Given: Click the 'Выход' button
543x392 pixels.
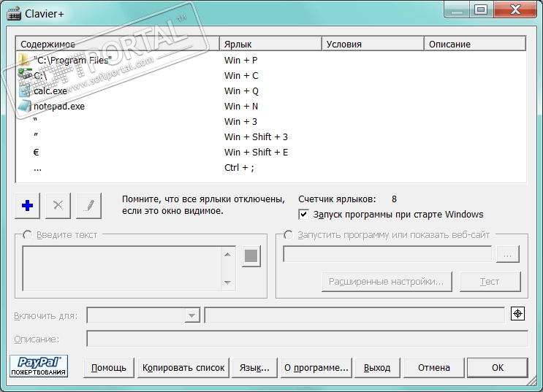Looking at the screenshot, I should [377, 367].
